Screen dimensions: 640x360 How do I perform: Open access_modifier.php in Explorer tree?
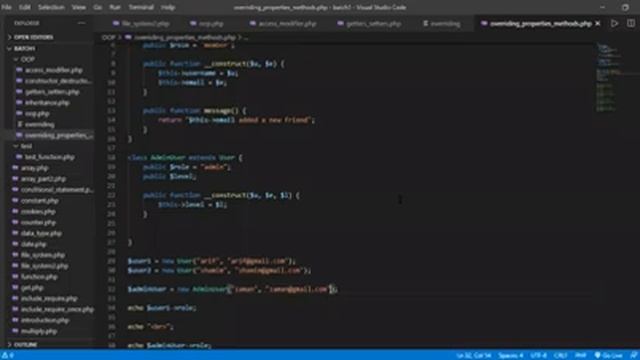coord(53,70)
